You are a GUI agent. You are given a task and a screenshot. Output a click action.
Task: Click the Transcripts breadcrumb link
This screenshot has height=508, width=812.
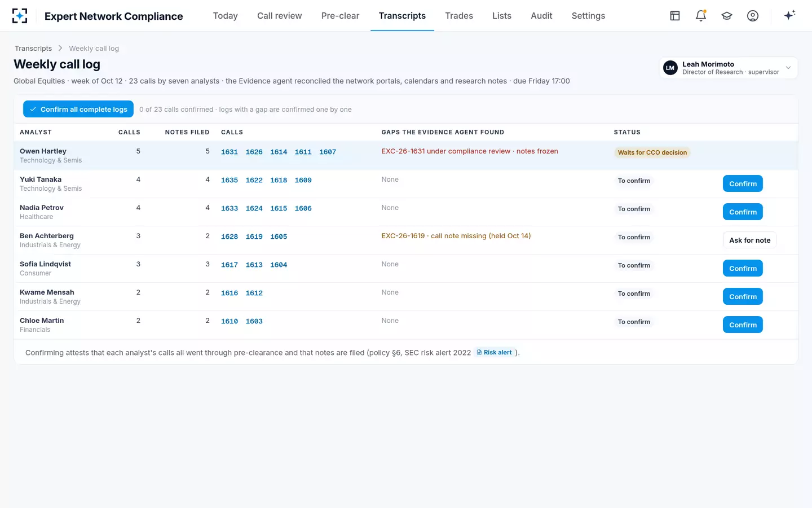point(33,49)
